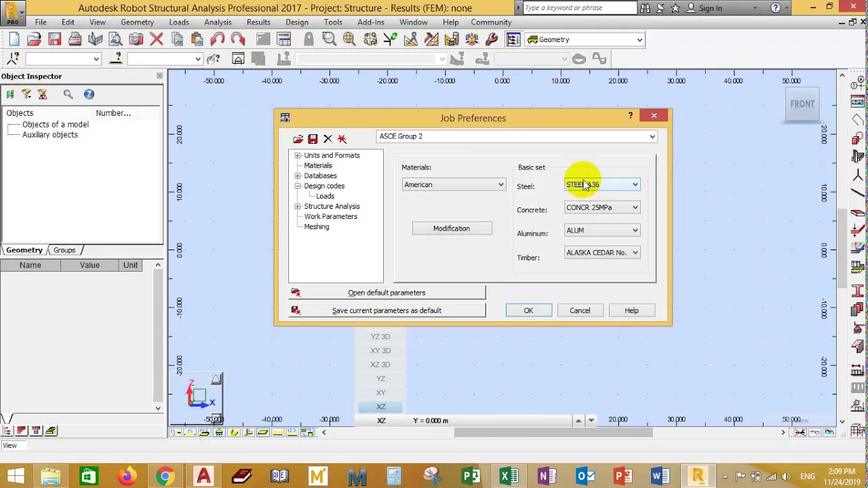Click the magnifier search icon in Object Inspector
Image resolution: width=868 pixels, height=488 pixels.
click(x=68, y=94)
